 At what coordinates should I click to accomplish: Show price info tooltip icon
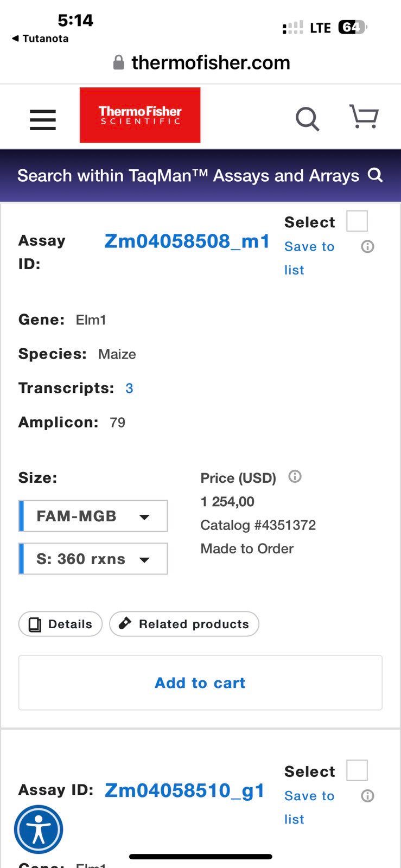(295, 477)
